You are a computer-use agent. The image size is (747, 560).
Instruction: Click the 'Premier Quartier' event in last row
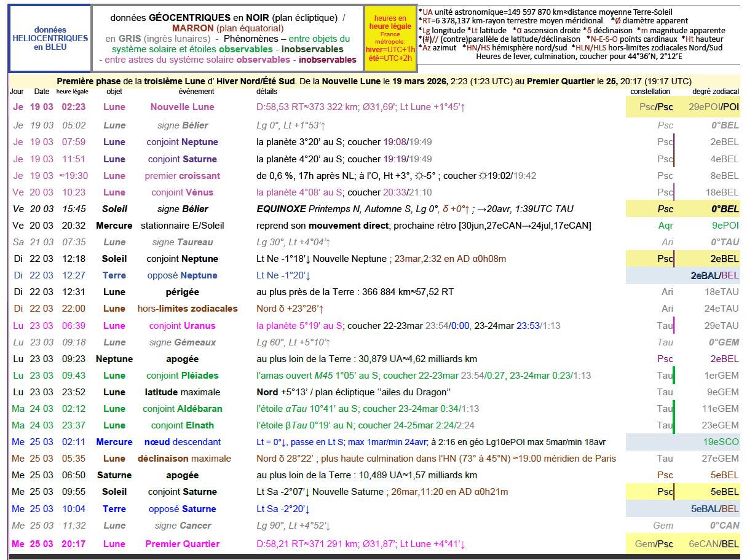click(182, 544)
